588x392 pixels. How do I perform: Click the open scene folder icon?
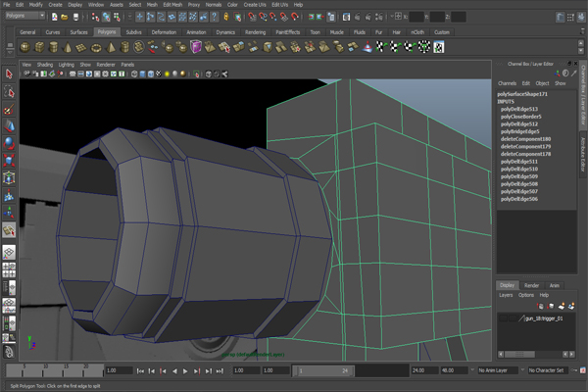65,17
